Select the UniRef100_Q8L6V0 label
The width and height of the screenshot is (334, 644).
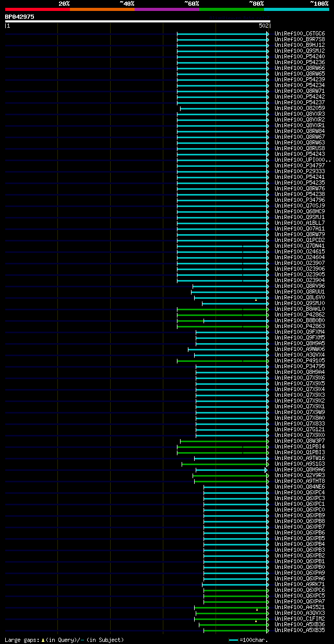tap(300, 297)
